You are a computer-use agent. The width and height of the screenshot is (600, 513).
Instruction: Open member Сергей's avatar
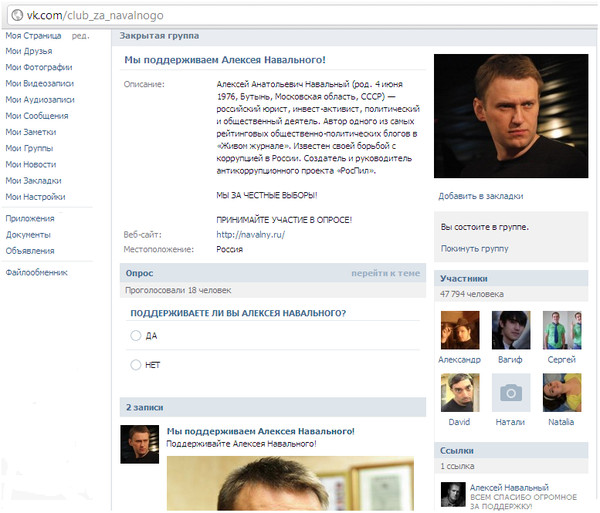tap(562, 330)
